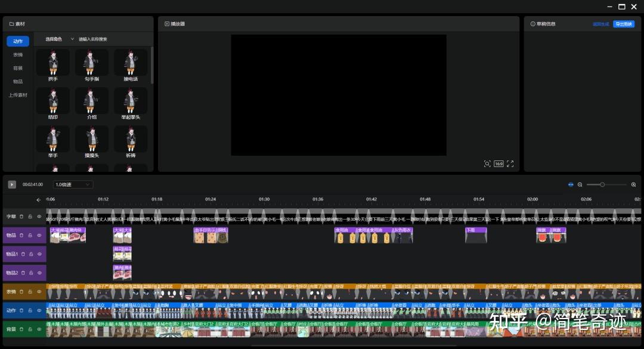The height and width of the screenshot is (349, 644).
Task: Click the asset panel vertical scrollbar
Action: coord(152,65)
